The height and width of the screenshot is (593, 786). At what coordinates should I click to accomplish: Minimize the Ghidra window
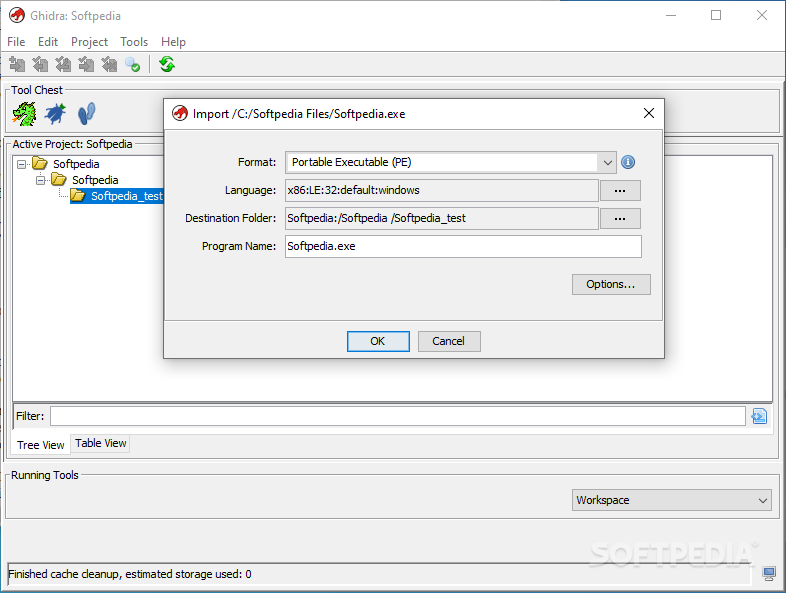(x=671, y=16)
